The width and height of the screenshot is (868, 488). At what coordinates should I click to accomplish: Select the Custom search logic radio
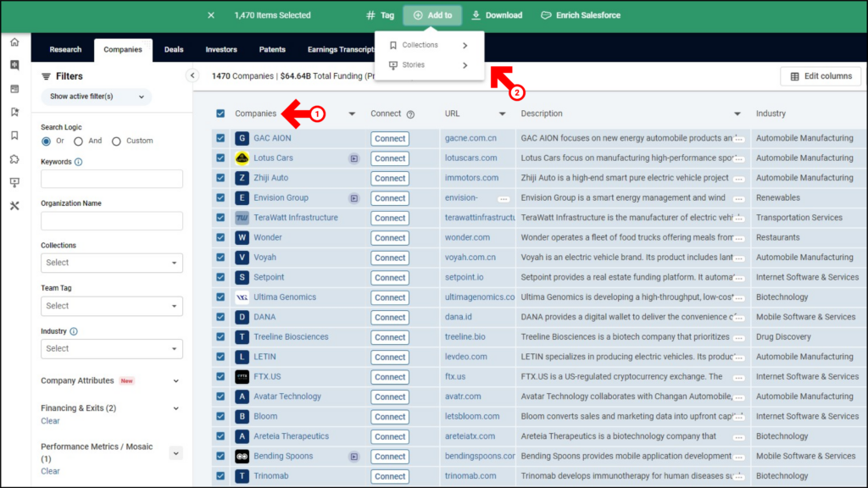[116, 141]
